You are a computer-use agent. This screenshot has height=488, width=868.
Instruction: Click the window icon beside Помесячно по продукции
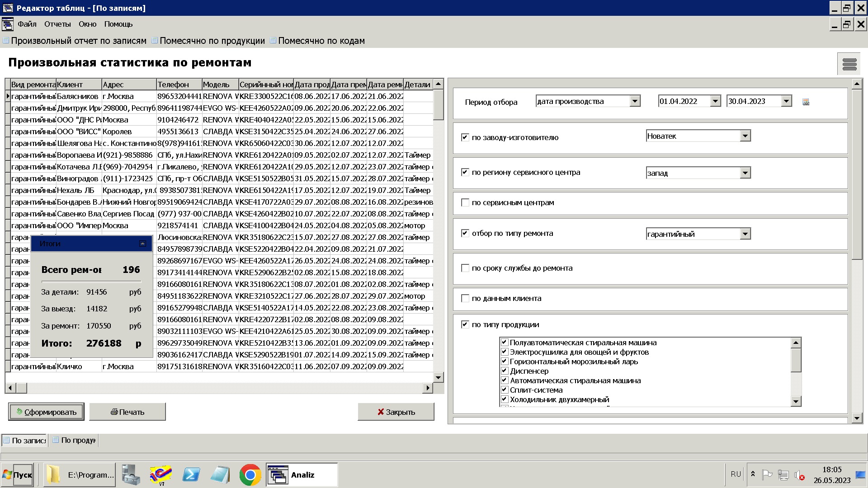point(154,40)
